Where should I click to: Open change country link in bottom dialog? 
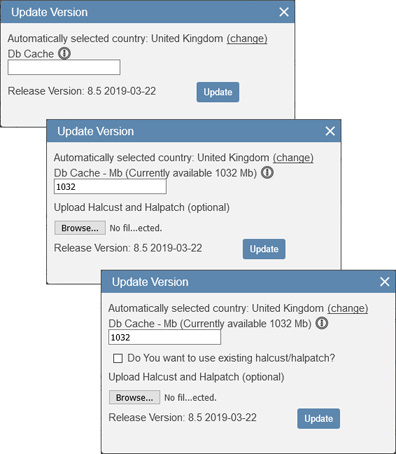[x=348, y=308]
